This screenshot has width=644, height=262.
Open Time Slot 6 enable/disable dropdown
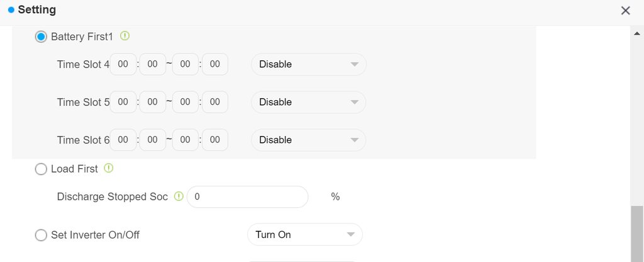[x=308, y=140]
